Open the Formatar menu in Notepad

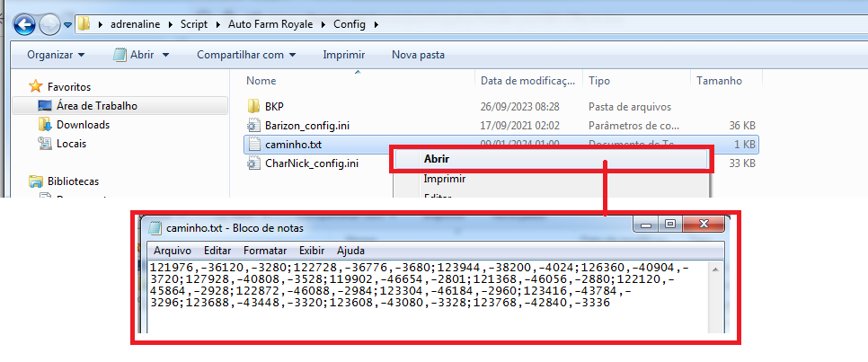[265, 251]
